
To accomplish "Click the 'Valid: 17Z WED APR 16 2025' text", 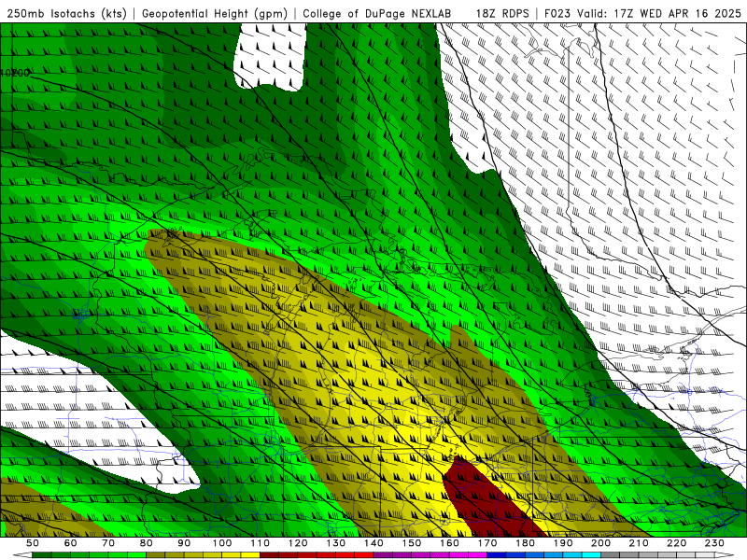I will coord(659,14).
